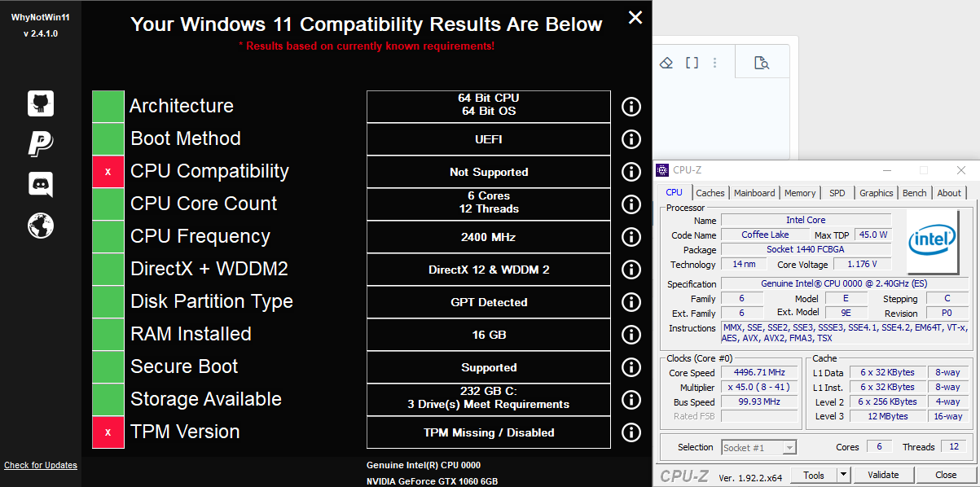Viewport: 980px width, 487px height.
Task: Switch to the About tab in CPU-Z
Action: (x=949, y=193)
